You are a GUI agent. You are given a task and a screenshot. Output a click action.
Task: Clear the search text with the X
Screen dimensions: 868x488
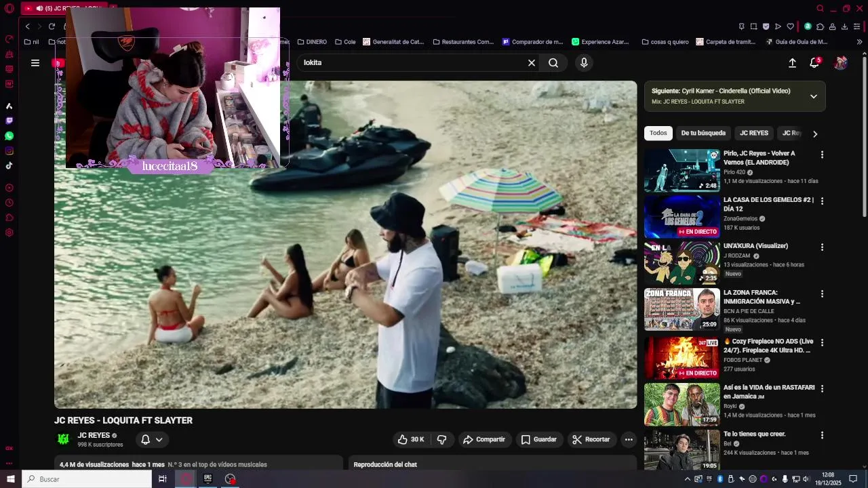pyautogui.click(x=532, y=63)
